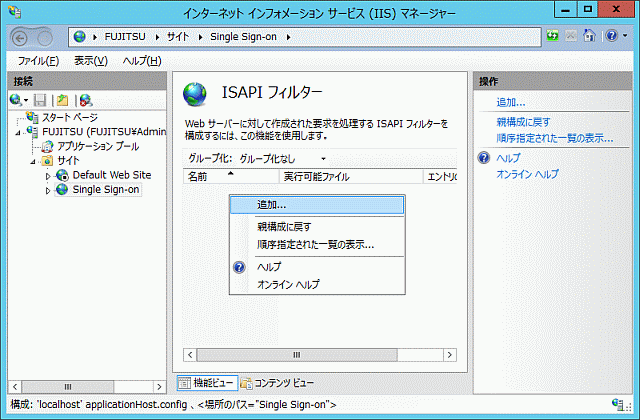640x420 pixels.
Task: Go up one level in the connections tree
Action: pyautogui.click(x=62, y=100)
